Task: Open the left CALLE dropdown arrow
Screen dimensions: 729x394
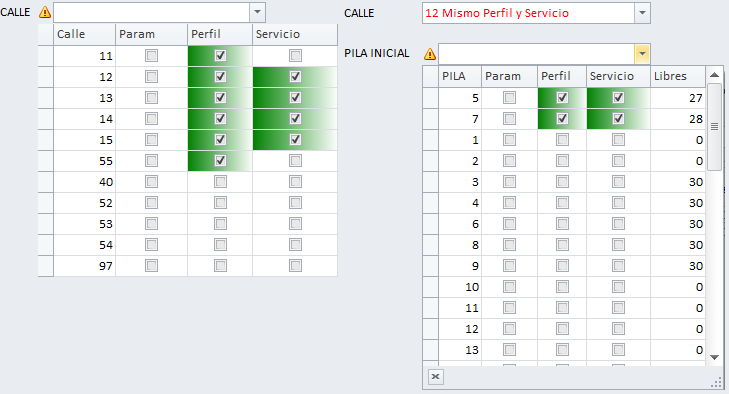Action: (x=258, y=12)
